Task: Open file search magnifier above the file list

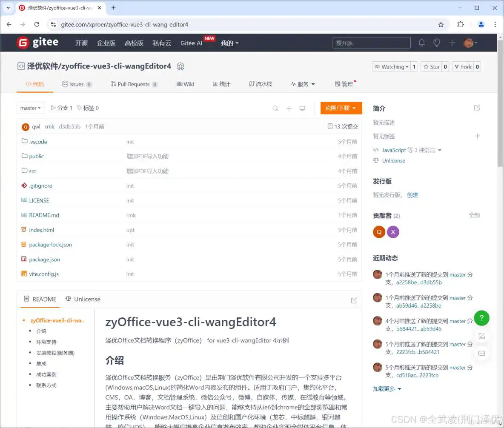Action: (275, 108)
